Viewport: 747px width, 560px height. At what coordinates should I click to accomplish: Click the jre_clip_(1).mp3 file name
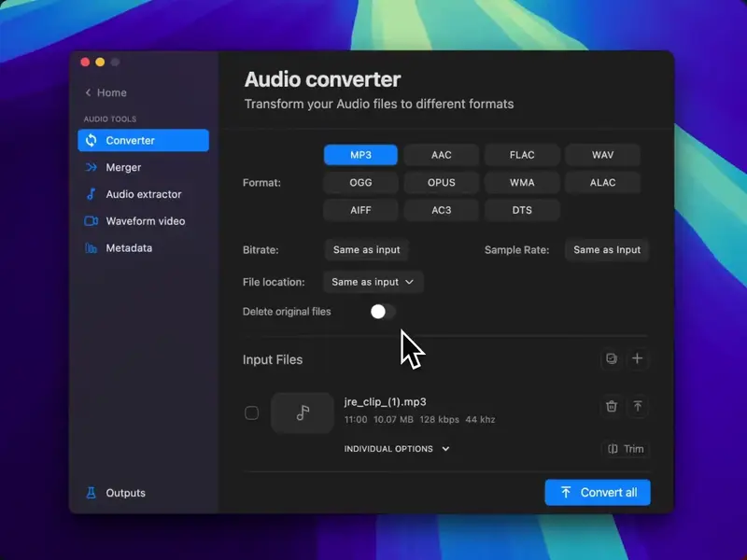(x=385, y=402)
